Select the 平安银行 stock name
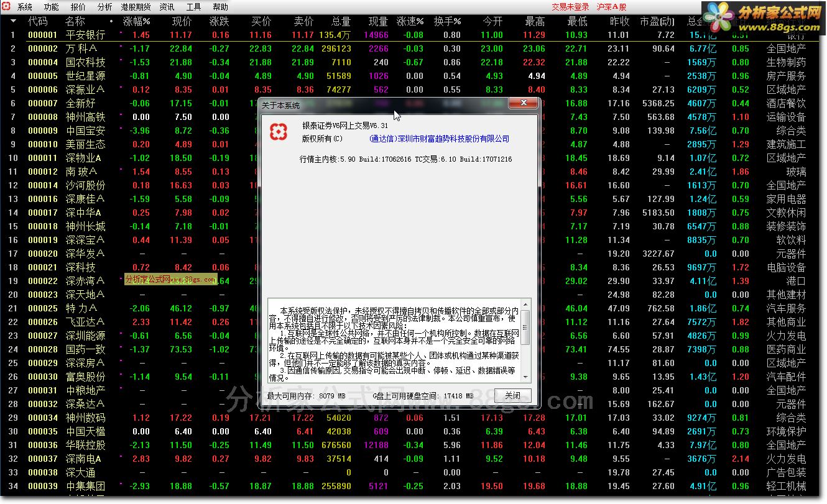The image size is (827, 504). (86, 35)
